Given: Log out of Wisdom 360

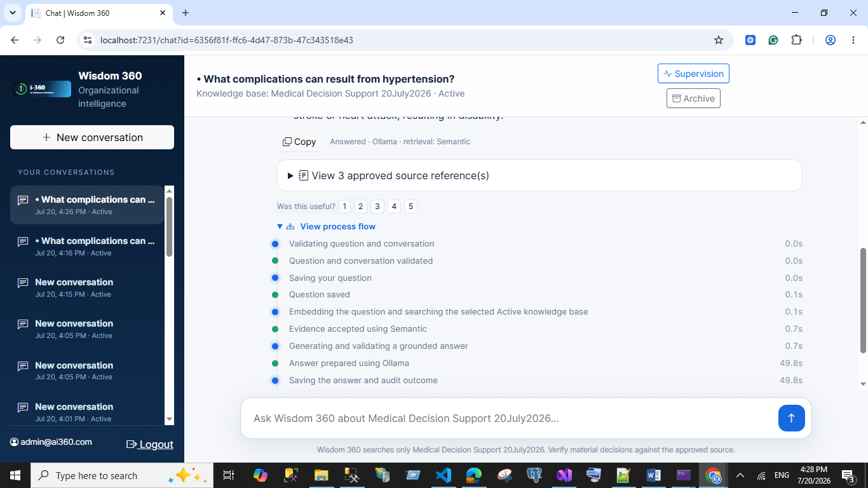Looking at the screenshot, I should (x=150, y=444).
